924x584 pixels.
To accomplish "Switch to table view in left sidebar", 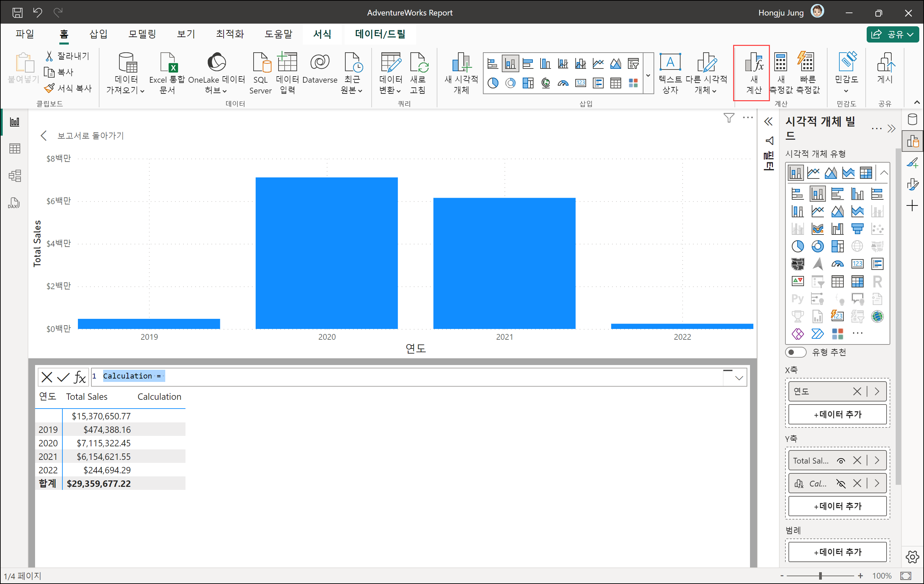I will tap(15, 148).
